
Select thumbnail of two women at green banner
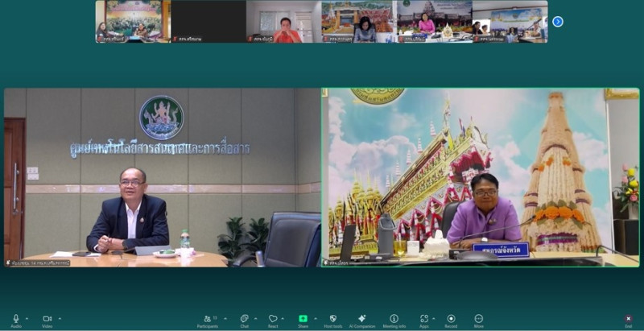[133, 22]
